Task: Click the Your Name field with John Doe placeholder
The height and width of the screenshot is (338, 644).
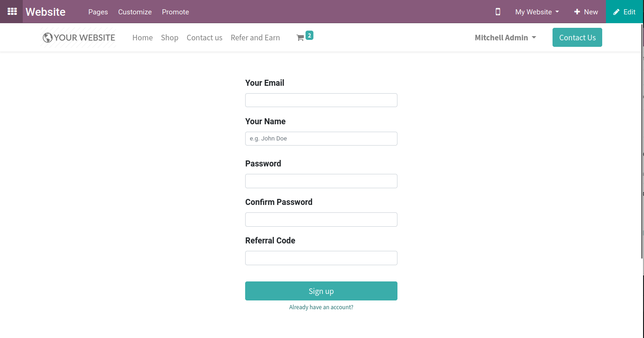Action: 321,139
